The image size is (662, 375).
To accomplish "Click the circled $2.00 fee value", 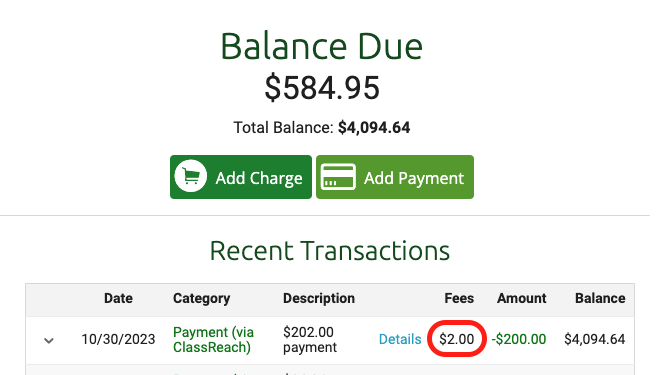I will click(x=456, y=339).
